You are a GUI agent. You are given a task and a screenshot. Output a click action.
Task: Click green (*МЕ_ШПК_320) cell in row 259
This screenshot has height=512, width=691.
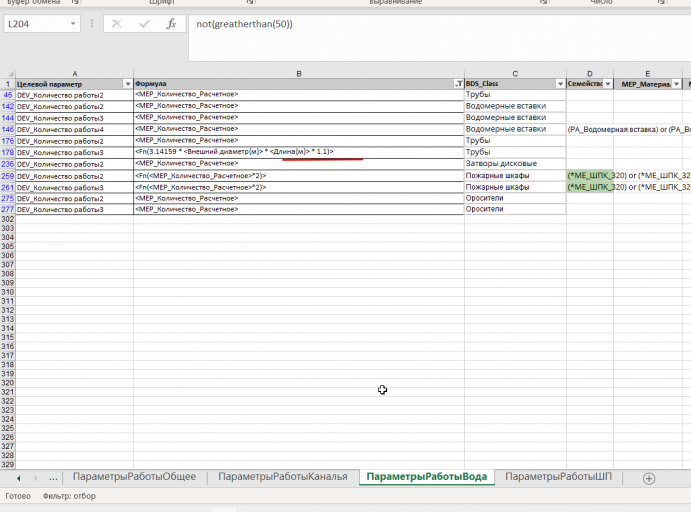(590, 175)
